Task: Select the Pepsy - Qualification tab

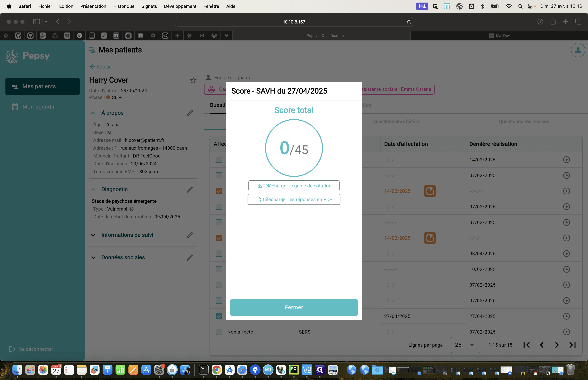Action: [x=322, y=36]
